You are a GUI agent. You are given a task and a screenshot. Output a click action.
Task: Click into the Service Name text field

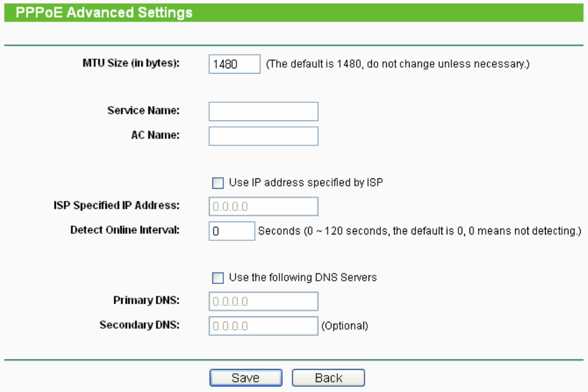[263, 112]
